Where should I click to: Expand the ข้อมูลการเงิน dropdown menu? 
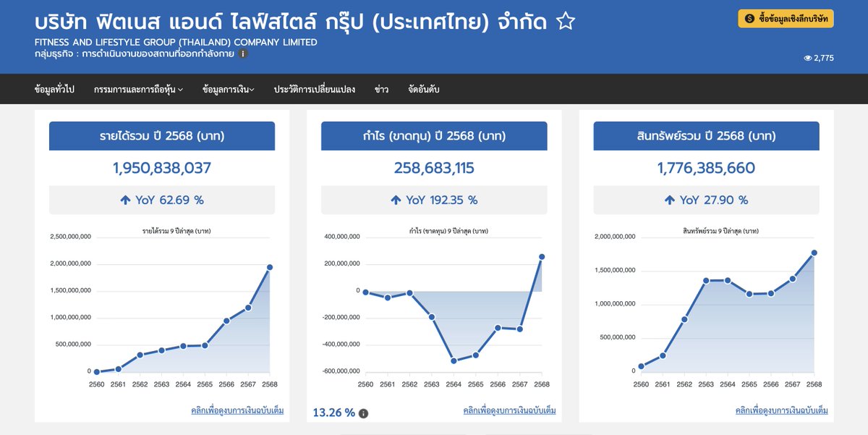click(x=229, y=90)
